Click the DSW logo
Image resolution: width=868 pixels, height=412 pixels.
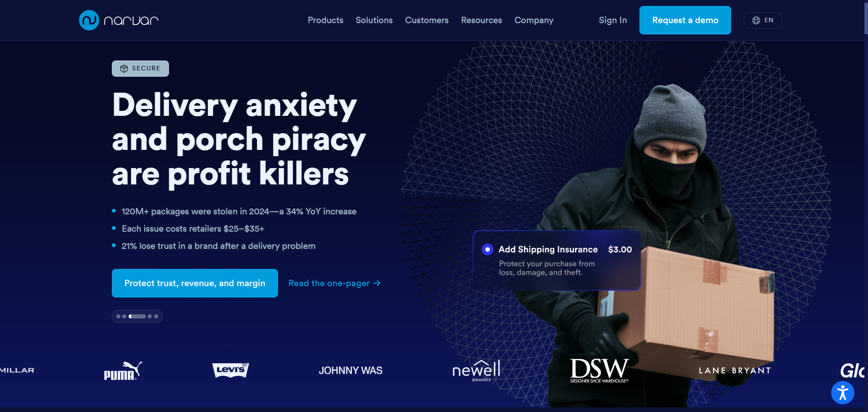599,371
